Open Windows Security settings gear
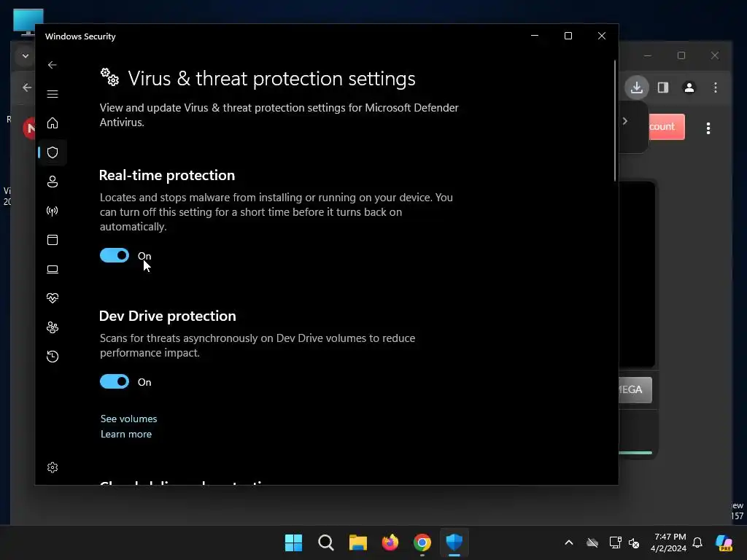This screenshot has width=747, height=560. (53, 467)
